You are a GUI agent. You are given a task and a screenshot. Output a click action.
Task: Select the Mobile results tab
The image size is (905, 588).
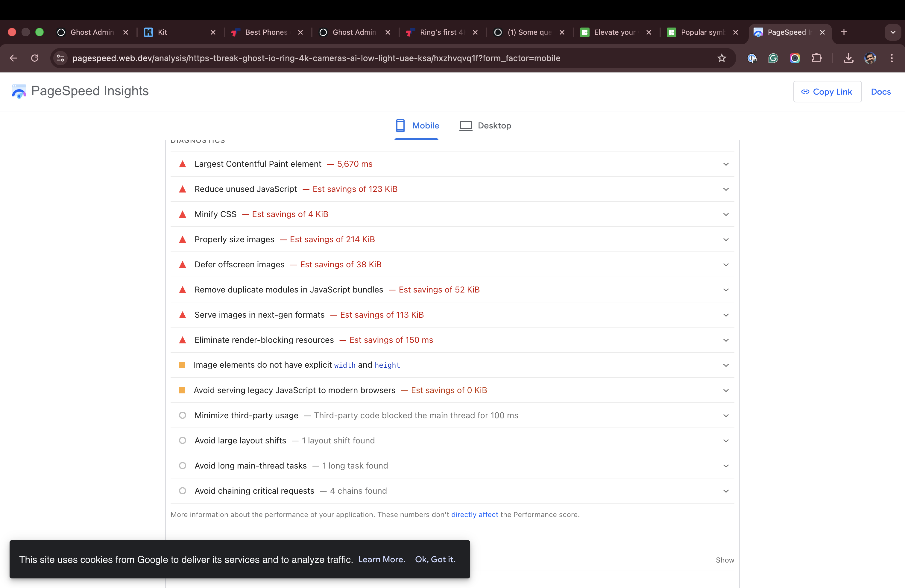click(417, 126)
